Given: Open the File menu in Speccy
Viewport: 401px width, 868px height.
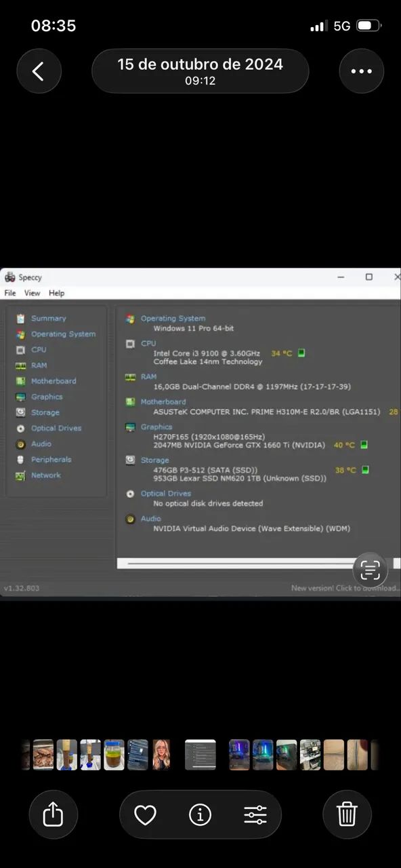Looking at the screenshot, I should 10,293.
